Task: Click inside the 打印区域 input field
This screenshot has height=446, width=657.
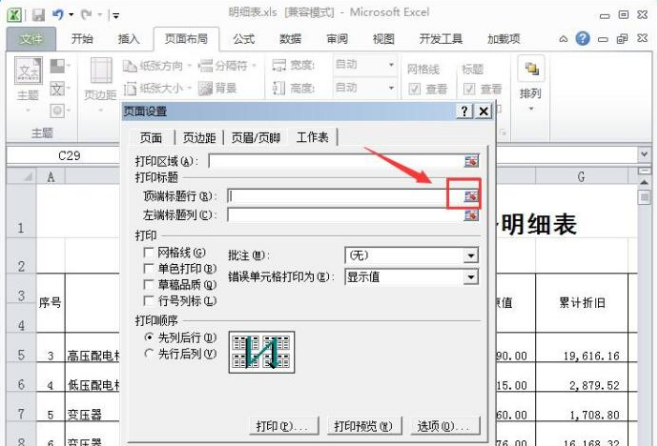Action: 336,161
